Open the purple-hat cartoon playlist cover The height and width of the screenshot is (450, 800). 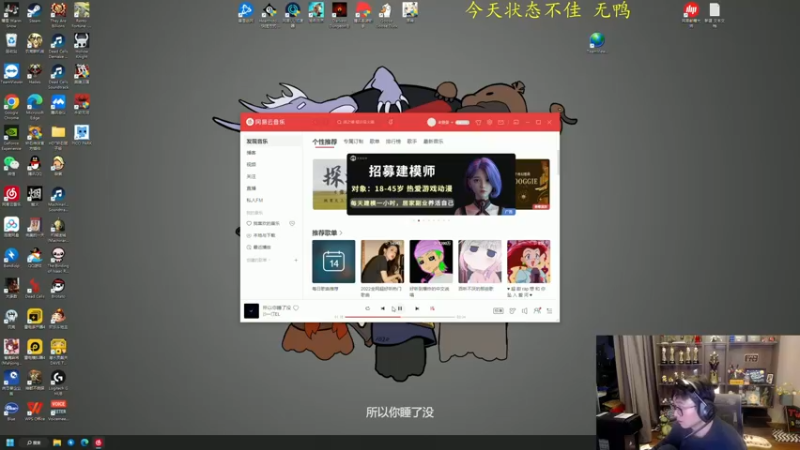431,262
